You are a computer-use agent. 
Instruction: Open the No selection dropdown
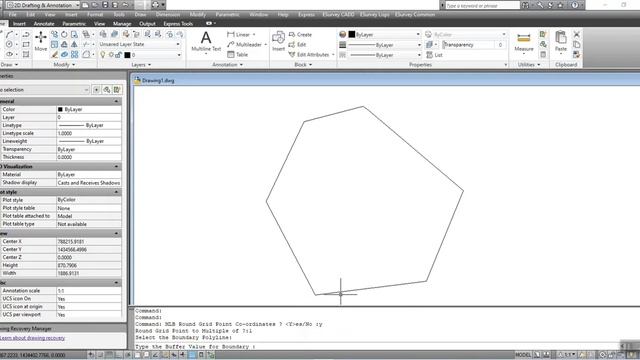tap(44, 90)
